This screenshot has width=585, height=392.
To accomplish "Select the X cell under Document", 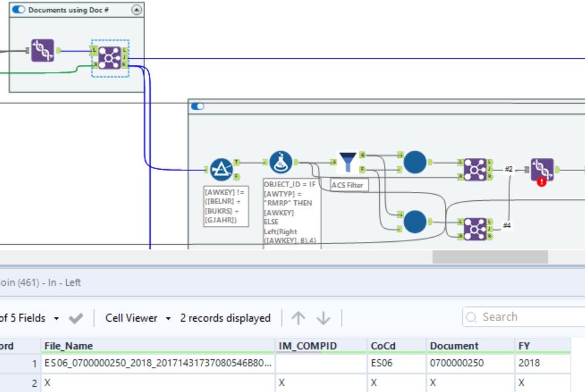I will 471,383.
